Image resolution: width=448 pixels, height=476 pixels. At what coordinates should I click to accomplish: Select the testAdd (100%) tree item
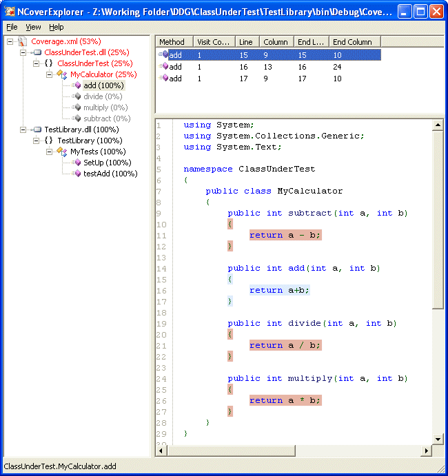[110, 174]
